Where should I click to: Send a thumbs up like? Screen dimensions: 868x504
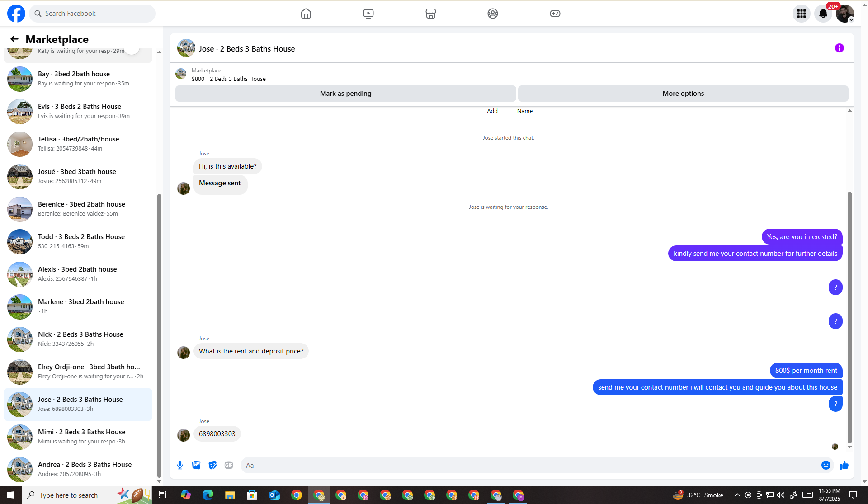pyautogui.click(x=844, y=465)
